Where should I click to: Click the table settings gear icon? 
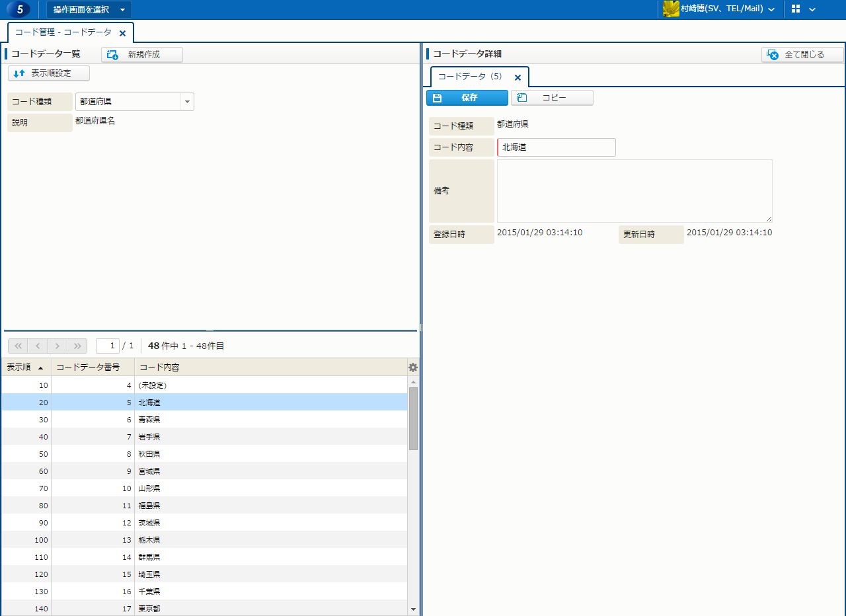tap(413, 367)
